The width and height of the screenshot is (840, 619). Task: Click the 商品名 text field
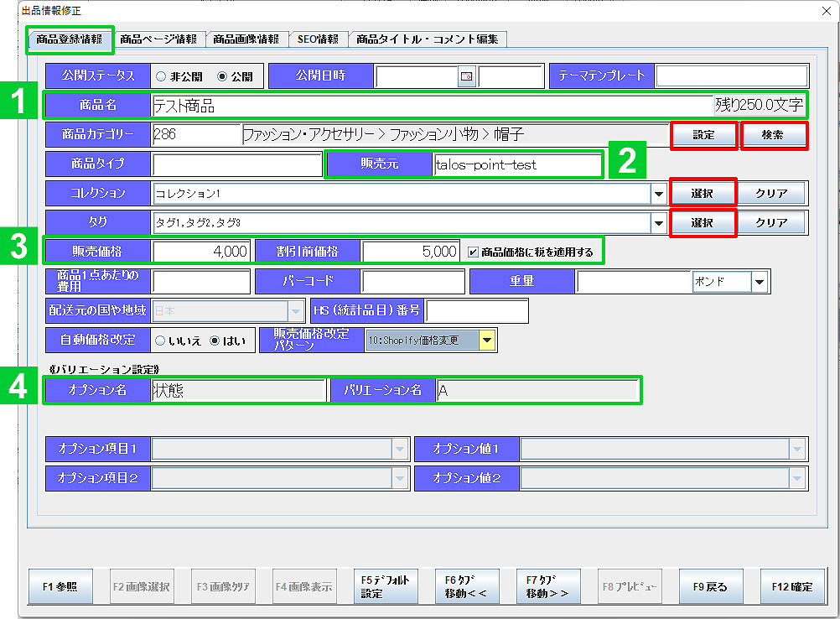[431, 106]
